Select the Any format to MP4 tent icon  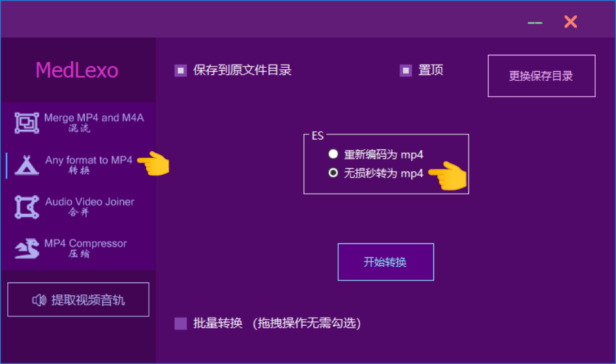[x=27, y=165]
